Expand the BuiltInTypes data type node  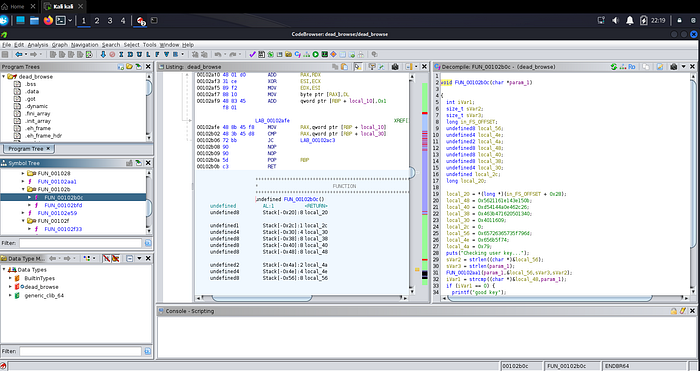click(x=10, y=278)
